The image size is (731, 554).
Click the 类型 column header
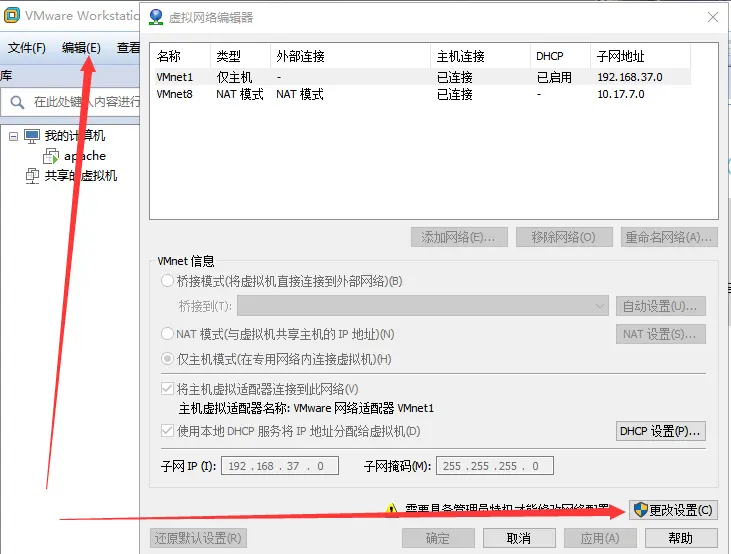(x=228, y=56)
